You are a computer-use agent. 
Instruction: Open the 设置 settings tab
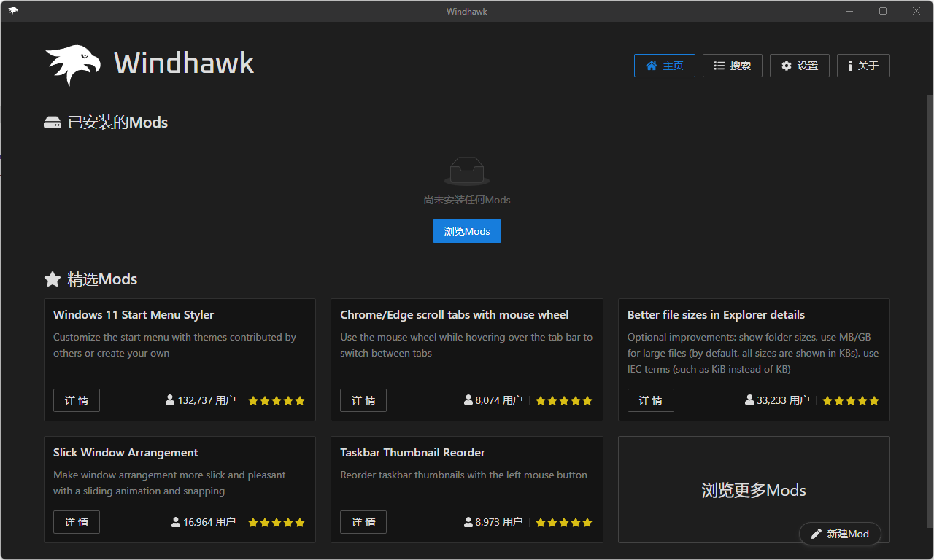click(800, 66)
